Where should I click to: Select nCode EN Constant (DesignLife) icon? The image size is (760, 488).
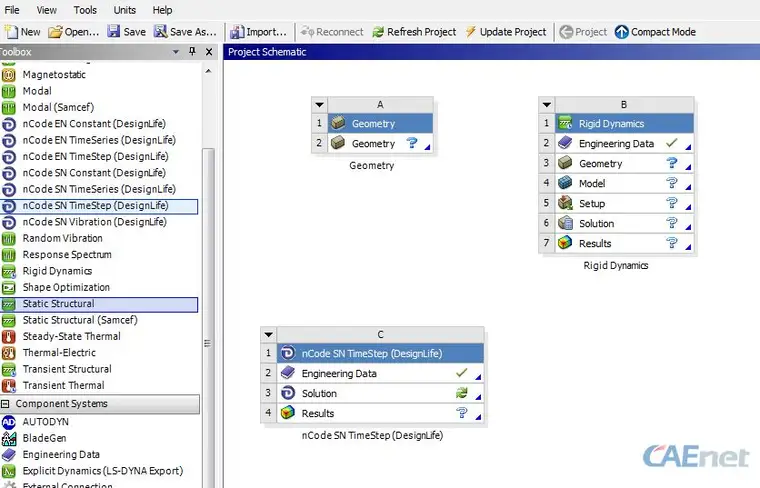pyautogui.click(x=9, y=124)
